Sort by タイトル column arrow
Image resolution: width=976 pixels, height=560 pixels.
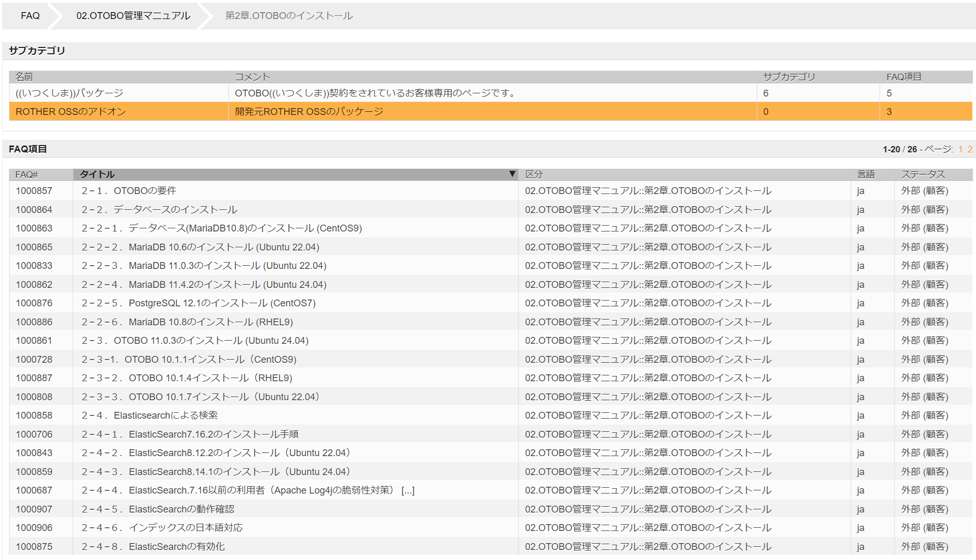pos(512,174)
